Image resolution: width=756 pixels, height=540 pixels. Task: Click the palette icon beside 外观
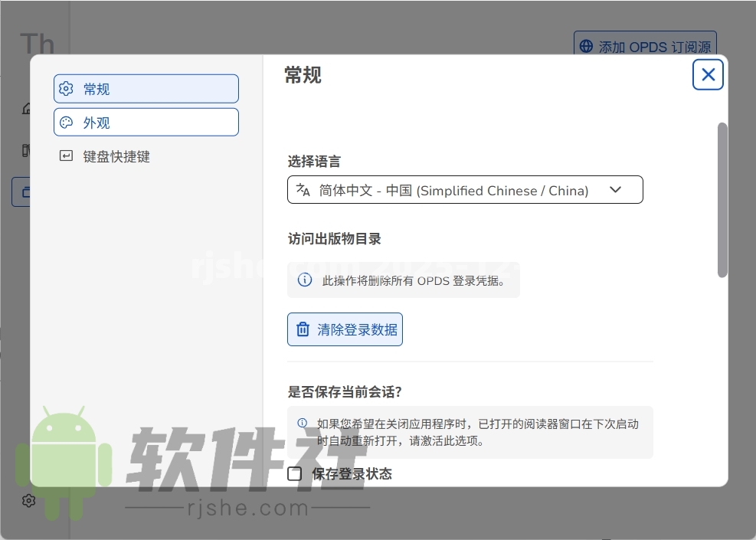click(66, 122)
